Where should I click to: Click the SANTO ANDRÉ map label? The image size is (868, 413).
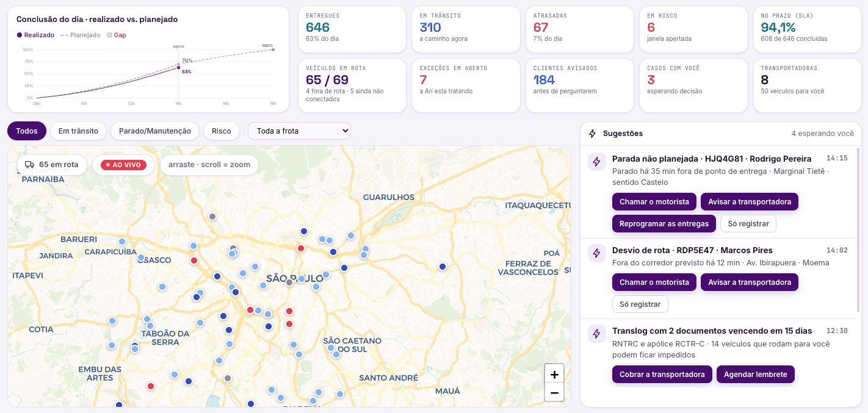tap(388, 378)
